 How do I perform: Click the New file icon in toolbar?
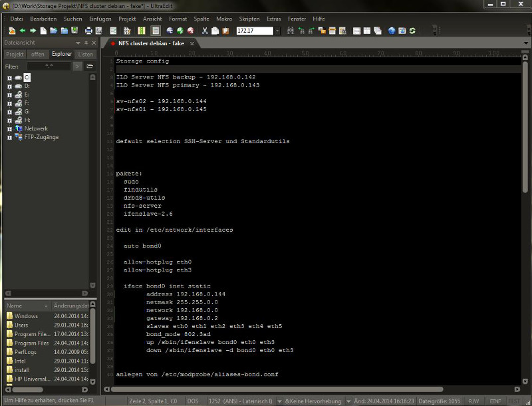[43, 31]
